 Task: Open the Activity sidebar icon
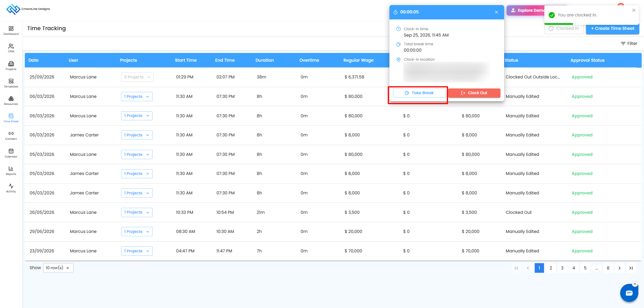pos(11,188)
